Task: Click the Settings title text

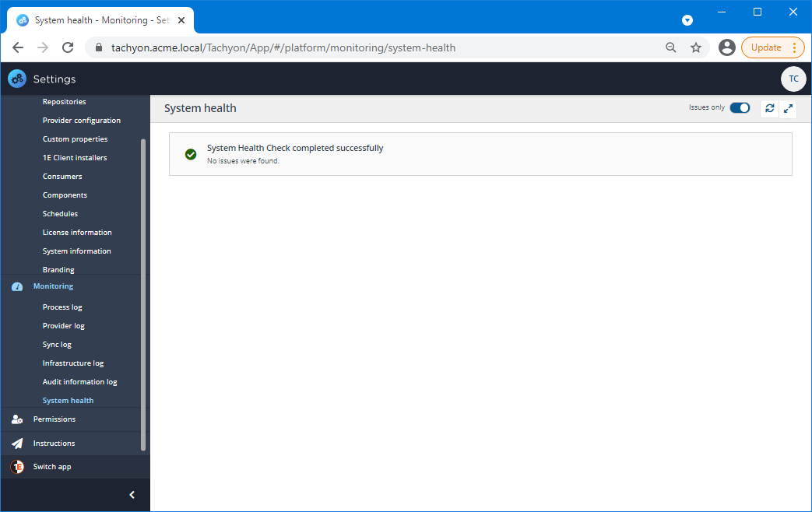Action: click(54, 79)
